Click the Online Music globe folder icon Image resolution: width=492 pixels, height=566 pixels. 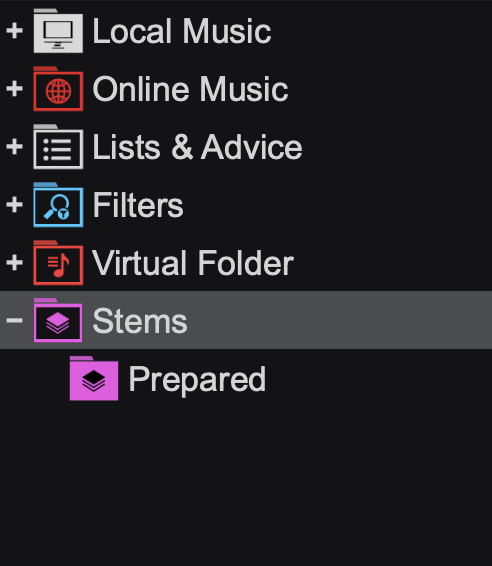pos(58,89)
